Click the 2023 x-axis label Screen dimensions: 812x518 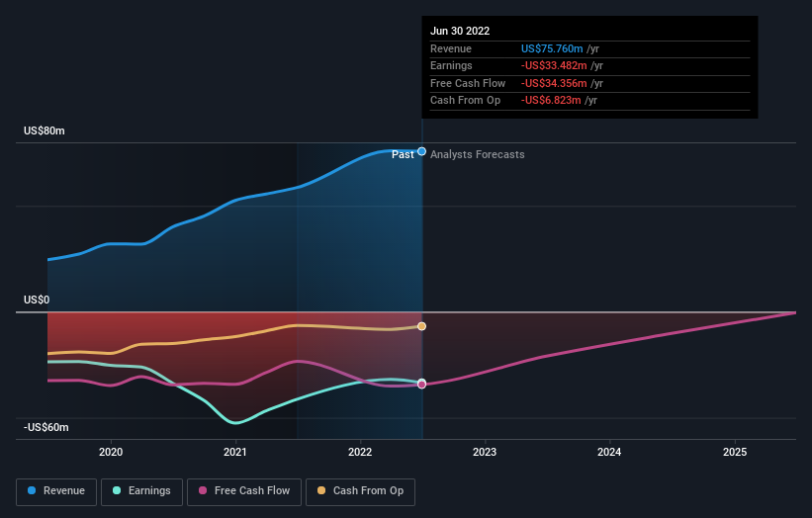point(485,453)
